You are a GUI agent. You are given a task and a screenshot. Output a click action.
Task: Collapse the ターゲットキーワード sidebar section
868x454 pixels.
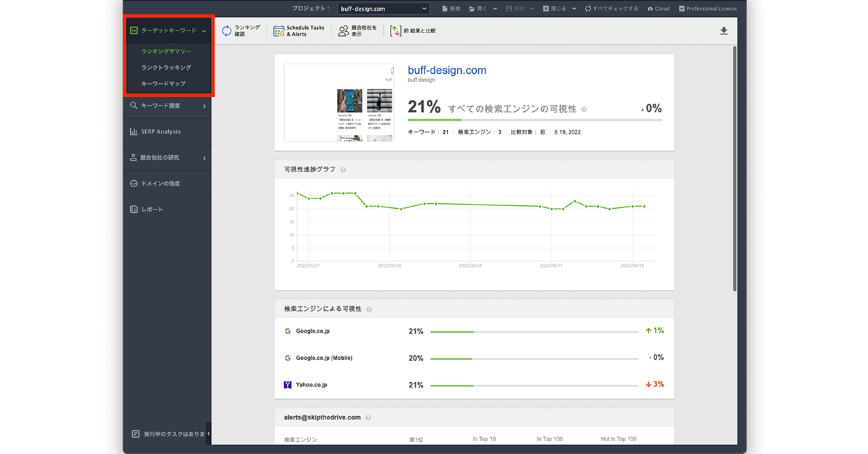pyautogui.click(x=204, y=30)
